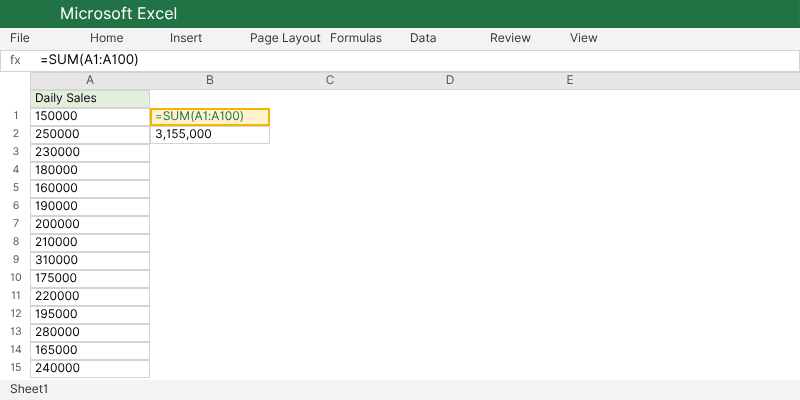Select the cell containing 180000
This screenshot has width=800, height=400.
[x=90, y=171]
